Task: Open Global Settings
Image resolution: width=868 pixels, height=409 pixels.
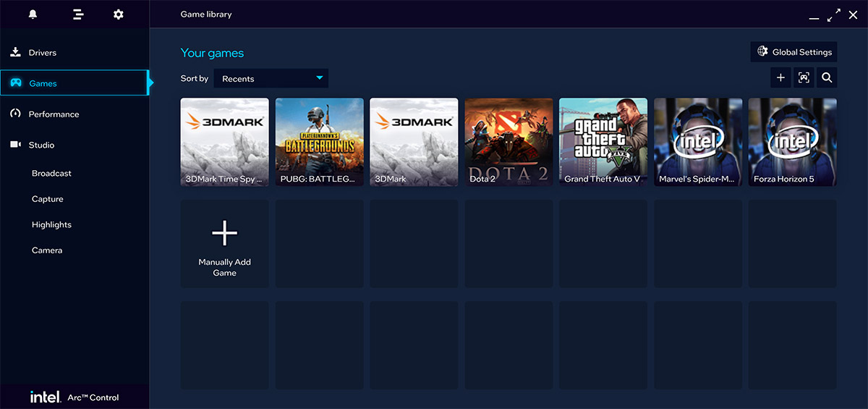Action: 794,52
